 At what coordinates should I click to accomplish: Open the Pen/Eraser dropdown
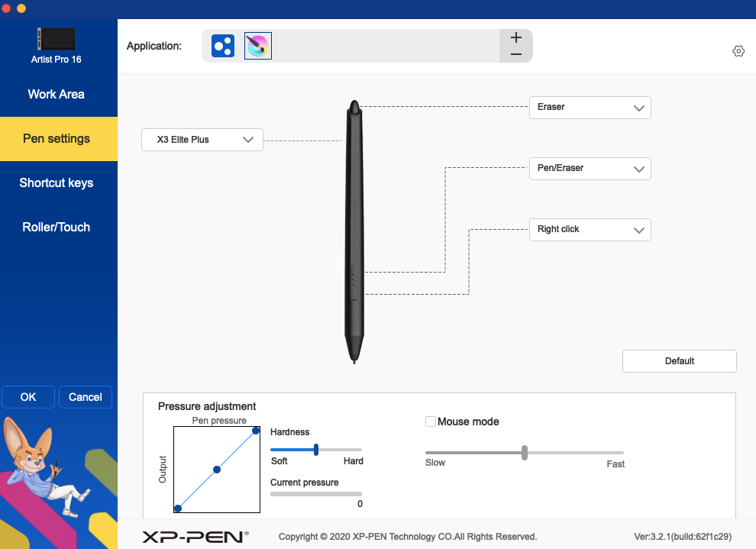[x=590, y=169]
